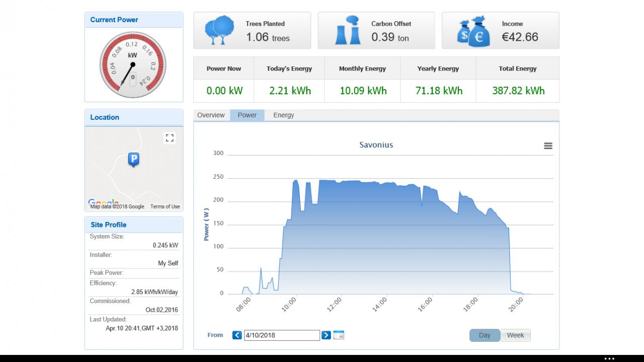
Task: Select the Power tab
Action: pyautogui.click(x=247, y=115)
